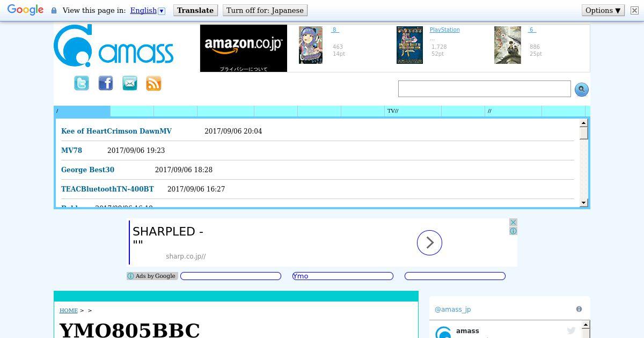Screen dimensions: 644x338
Task: Click the Ymo ad suggestion pill
Action: [343, 276]
